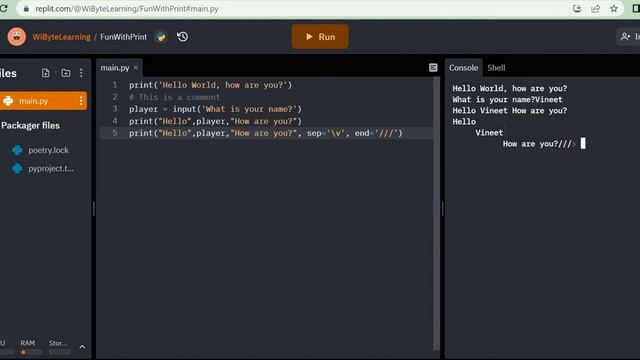Click the pyproject file icon
Viewport: 640px width, 360px height.
(x=17, y=169)
